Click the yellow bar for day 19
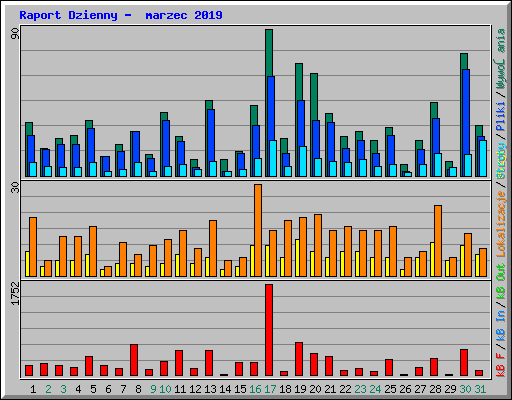The width and height of the screenshot is (512, 400). [297, 258]
